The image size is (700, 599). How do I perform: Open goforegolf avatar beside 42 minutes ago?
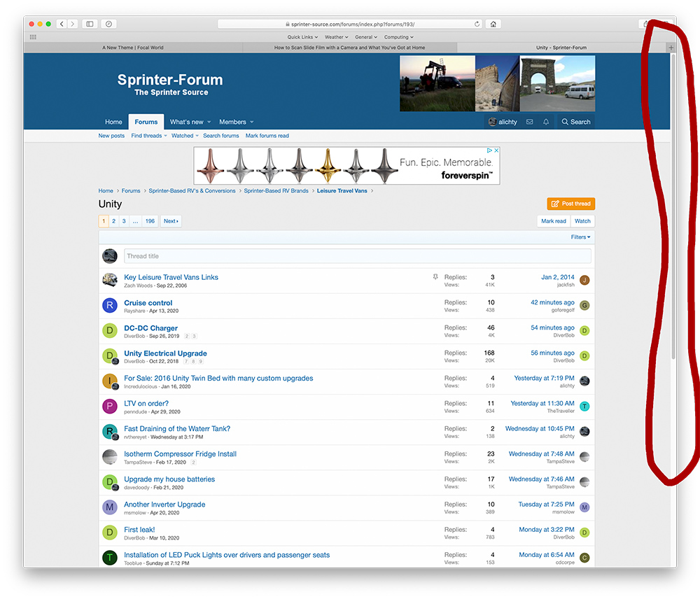click(x=584, y=305)
